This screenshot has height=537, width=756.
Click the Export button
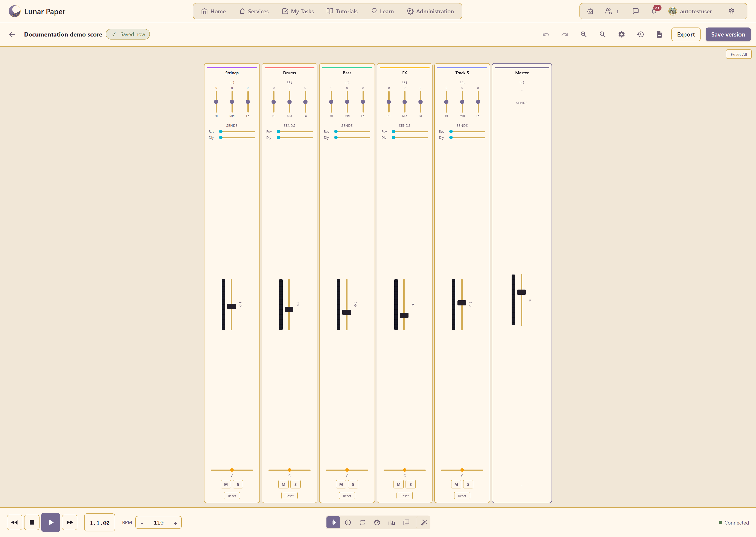click(x=686, y=34)
